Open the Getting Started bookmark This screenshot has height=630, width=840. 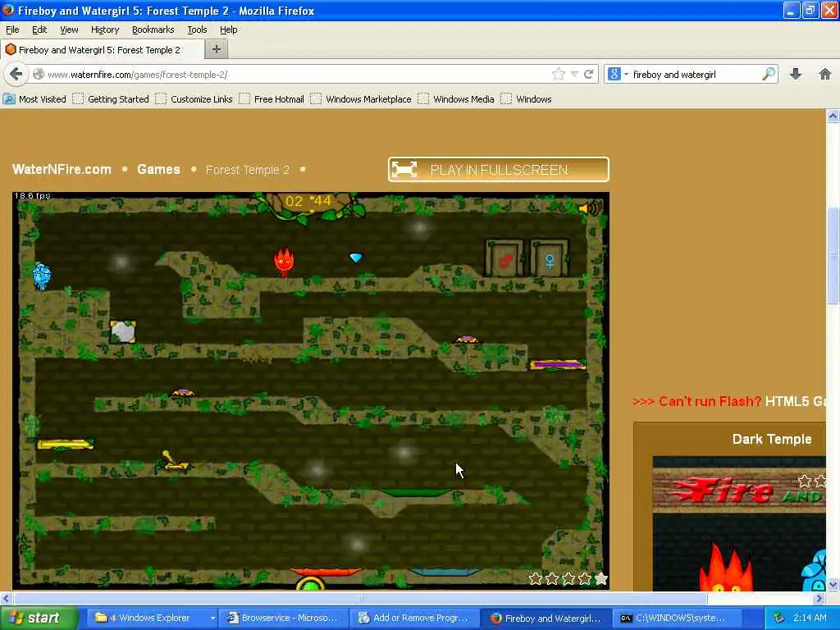tap(111, 99)
